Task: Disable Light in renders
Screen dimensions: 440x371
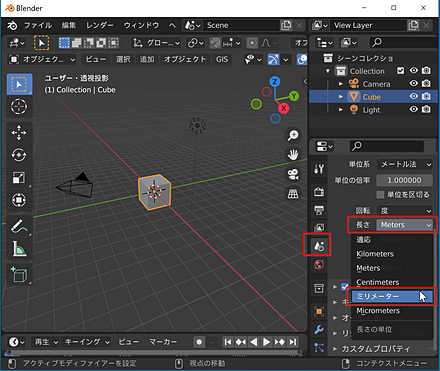Action: point(426,109)
